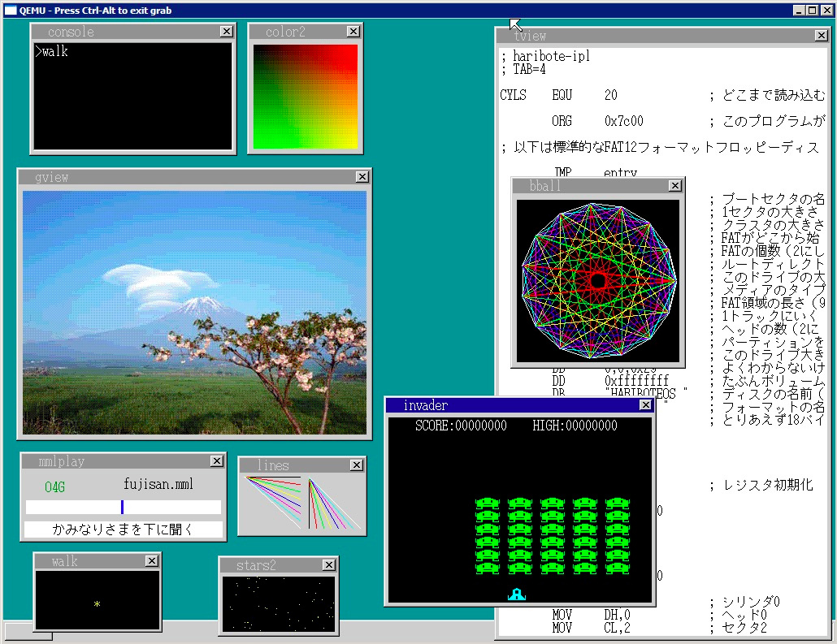837x644 pixels.
Task: Click the HIGH:00000000 text in invader
Action: [575, 426]
